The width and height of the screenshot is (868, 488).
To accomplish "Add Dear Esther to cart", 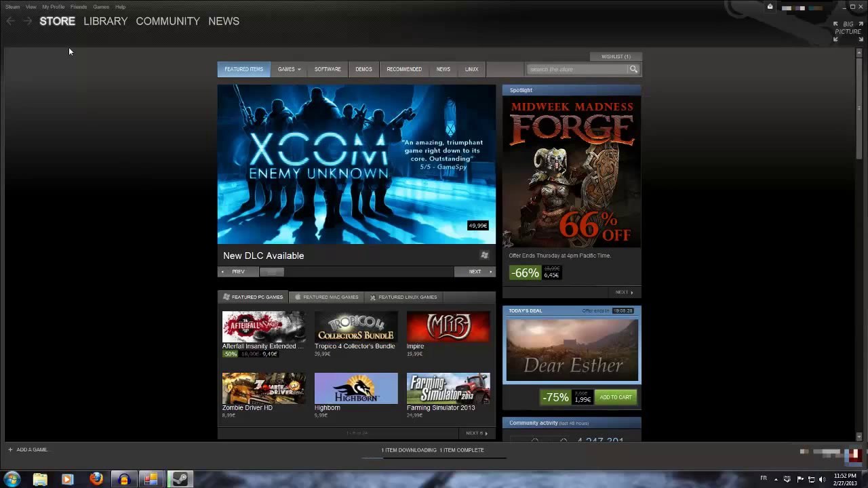I will tap(616, 397).
